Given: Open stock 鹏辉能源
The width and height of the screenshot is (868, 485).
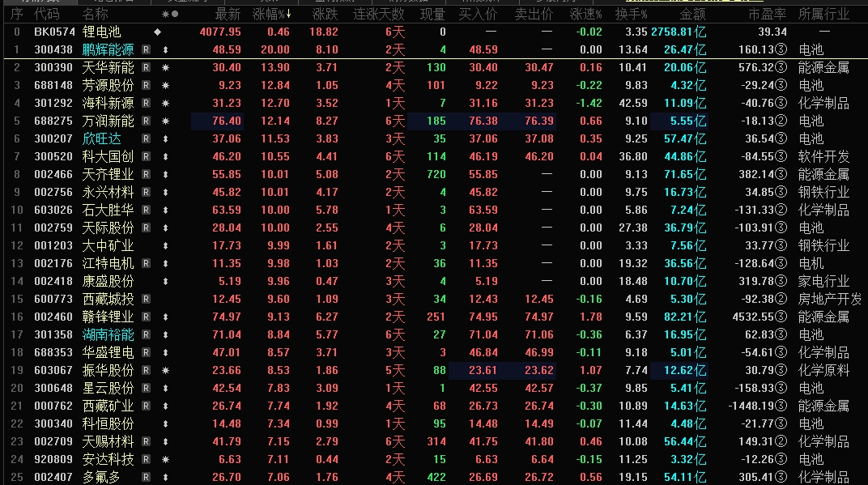Looking at the screenshot, I should pyautogui.click(x=108, y=50).
